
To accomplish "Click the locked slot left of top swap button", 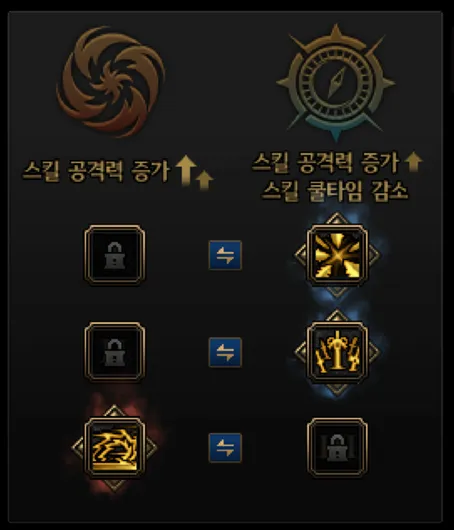I will pyautogui.click(x=115, y=255).
